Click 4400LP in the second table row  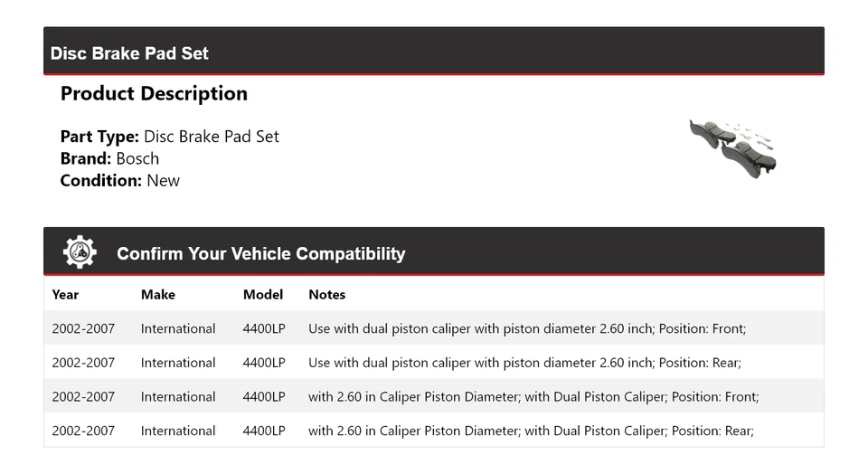point(264,363)
